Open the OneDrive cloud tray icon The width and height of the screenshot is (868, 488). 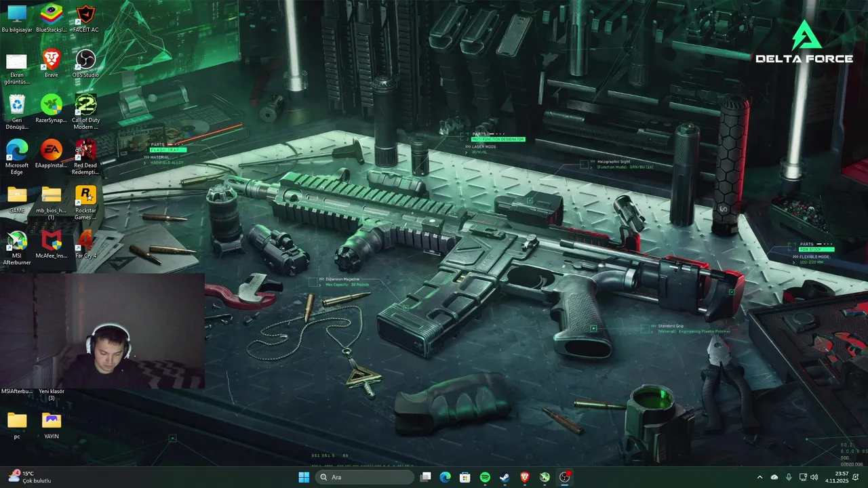[x=774, y=477]
